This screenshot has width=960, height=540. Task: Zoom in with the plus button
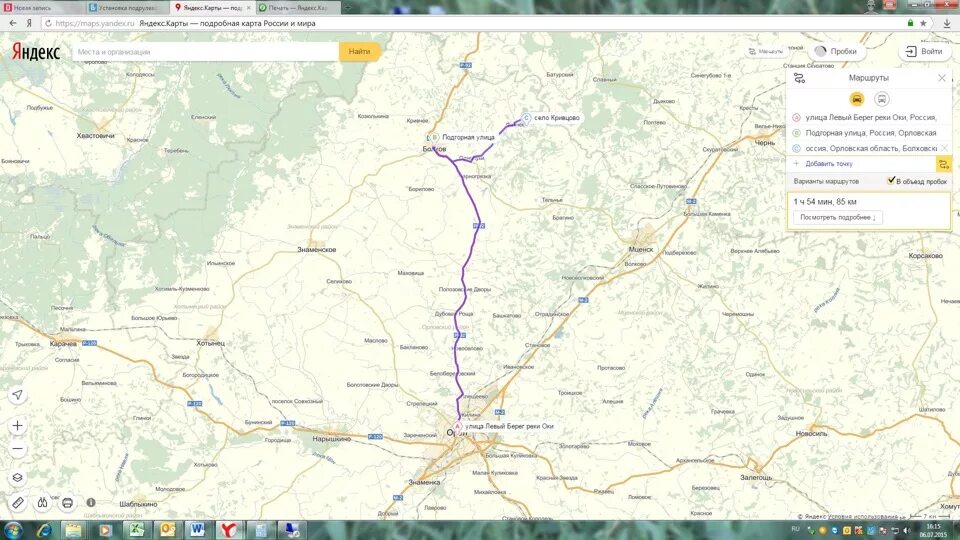(x=18, y=426)
